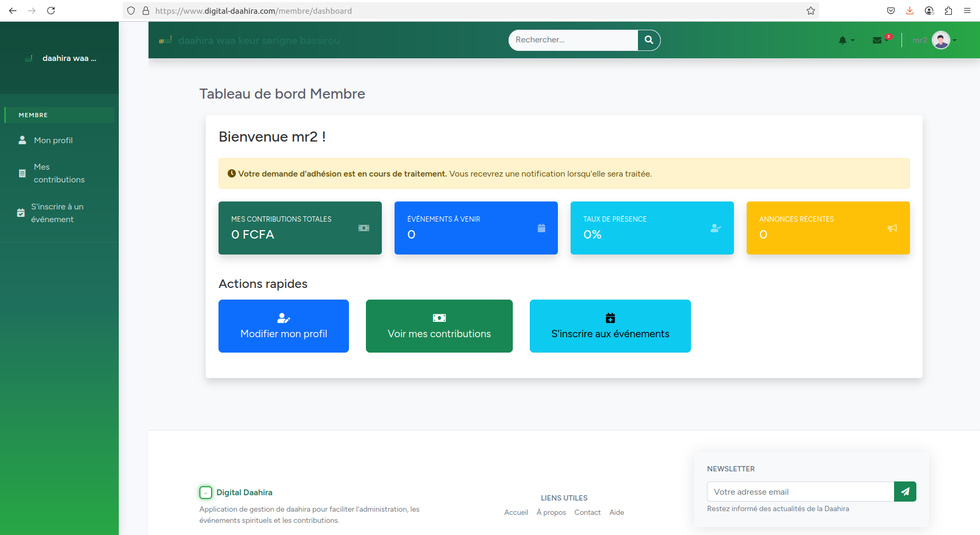The height and width of the screenshot is (535, 980).
Task: Click the clock icon in adhesion alert
Action: click(x=232, y=173)
